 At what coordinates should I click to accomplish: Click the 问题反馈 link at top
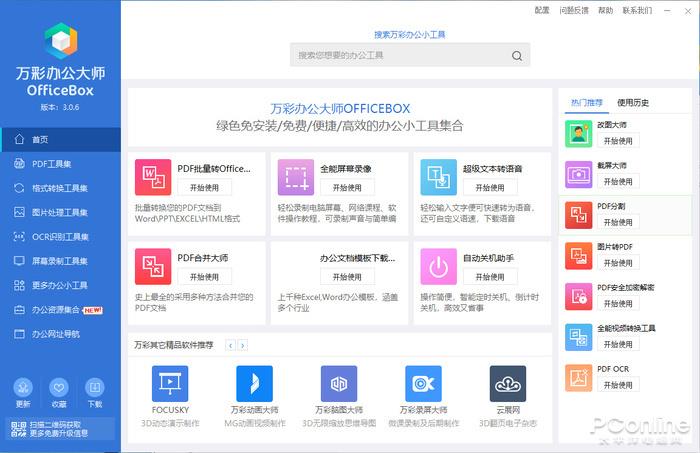point(574,10)
